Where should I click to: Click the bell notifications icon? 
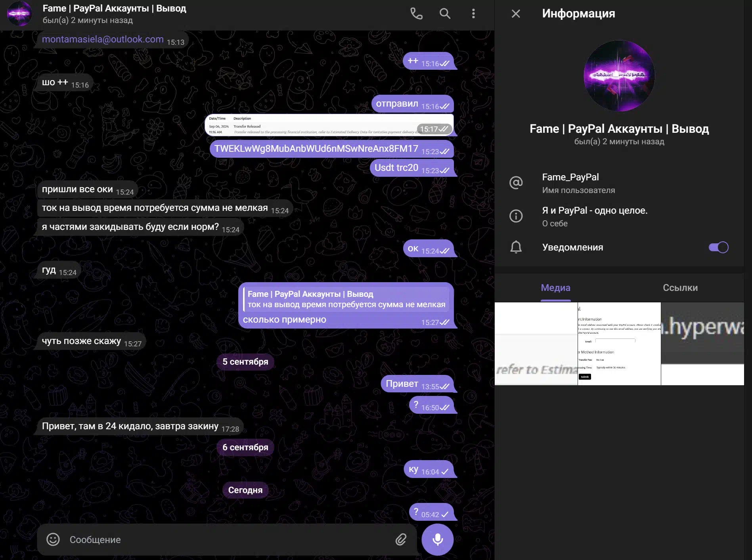coord(516,247)
